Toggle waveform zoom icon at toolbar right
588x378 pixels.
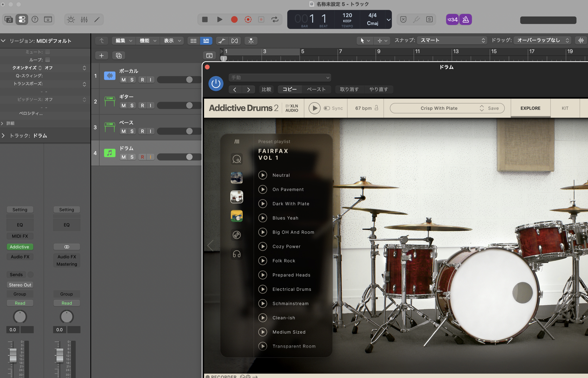(x=581, y=40)
